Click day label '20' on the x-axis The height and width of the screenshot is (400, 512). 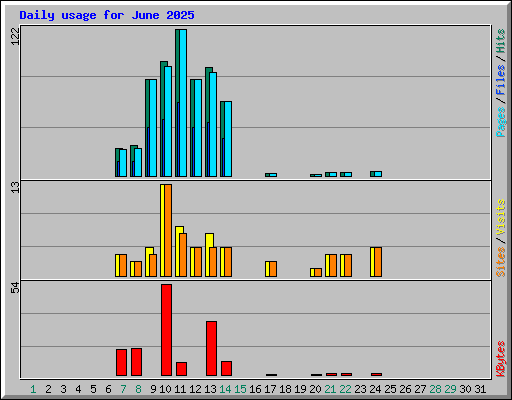point(315,389)
